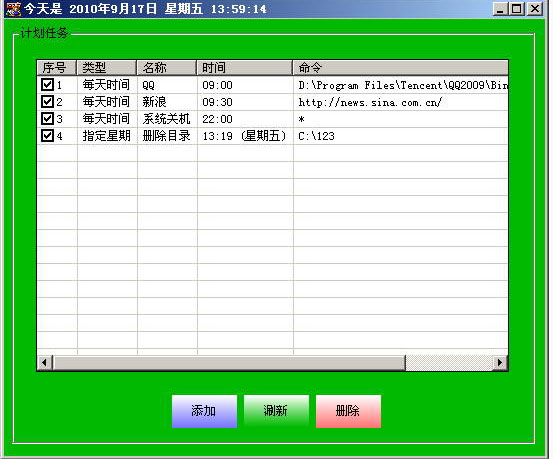The height and width of the screenshot is (459, 553).
Task: Toggle the checkbox for task 4 删除目录
Action: (x=47, y=135)
